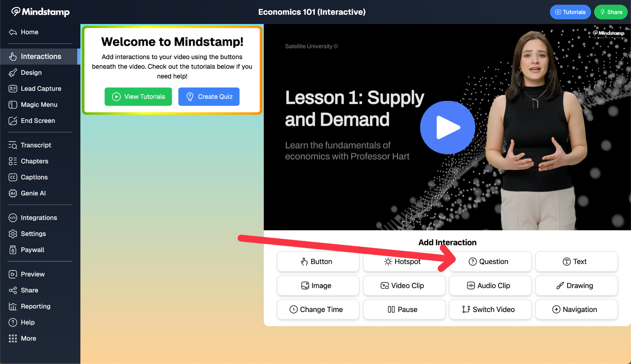Expand the More menu in sidebar
Viewport: 631px width, 364px height.
click(x=28, y=338)
